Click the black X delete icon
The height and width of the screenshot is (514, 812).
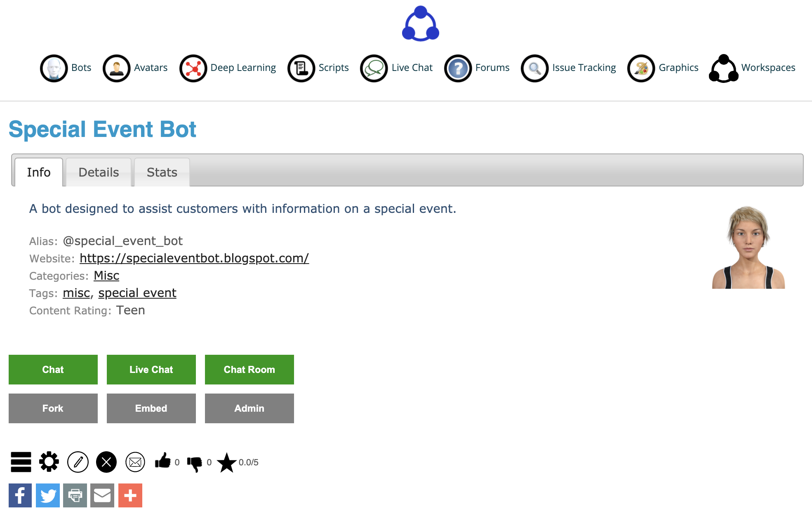(106, 462)
